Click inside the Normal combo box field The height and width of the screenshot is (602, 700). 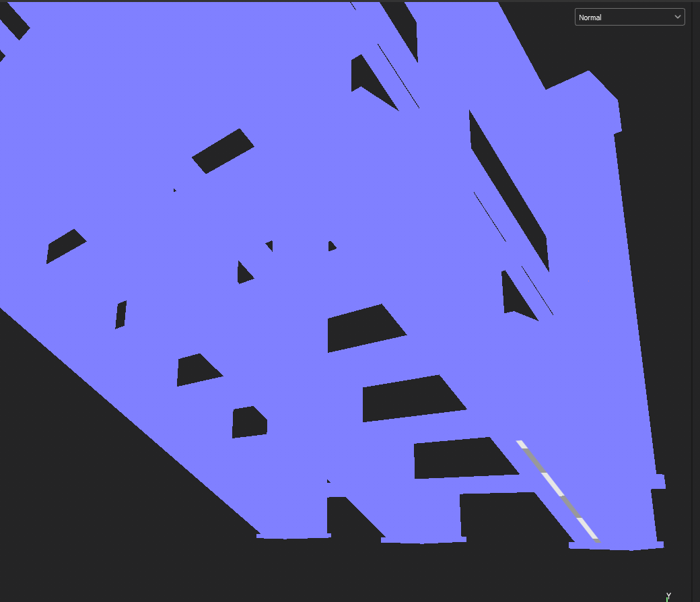pyautogui.click(x=606, y=17)
